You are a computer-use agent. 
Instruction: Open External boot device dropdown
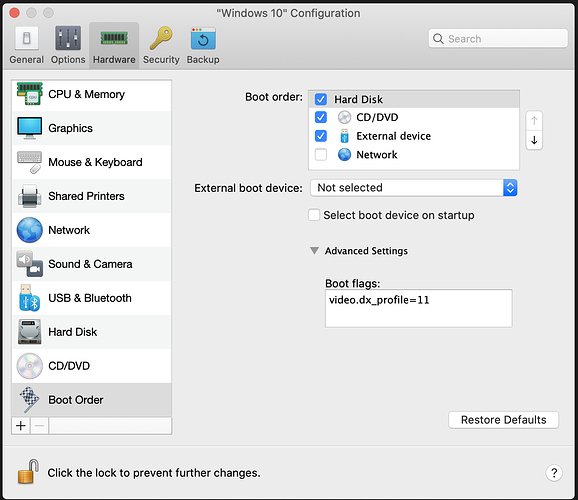click(414, 188)
